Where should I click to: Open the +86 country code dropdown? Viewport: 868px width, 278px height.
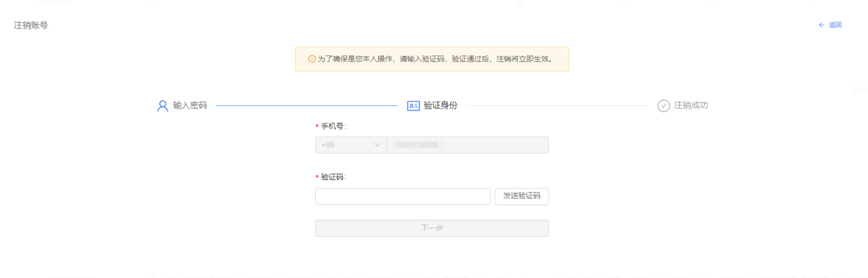tap(350, 145)
